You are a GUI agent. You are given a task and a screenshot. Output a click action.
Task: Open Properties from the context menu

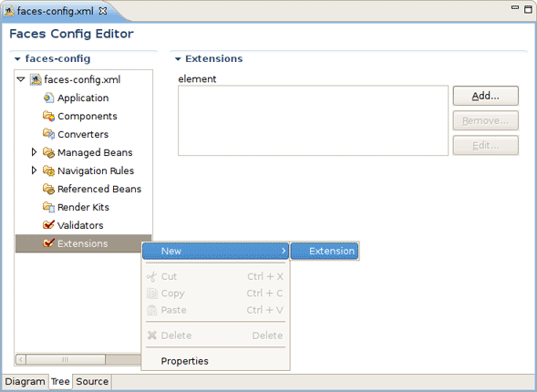tap(216, 361)
